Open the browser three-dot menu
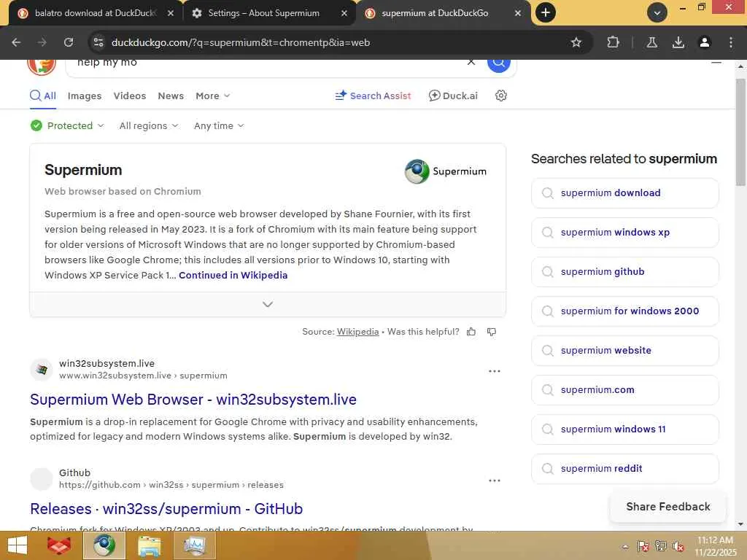The width and height of the screenshot is (747, 560). pos(731,42)
